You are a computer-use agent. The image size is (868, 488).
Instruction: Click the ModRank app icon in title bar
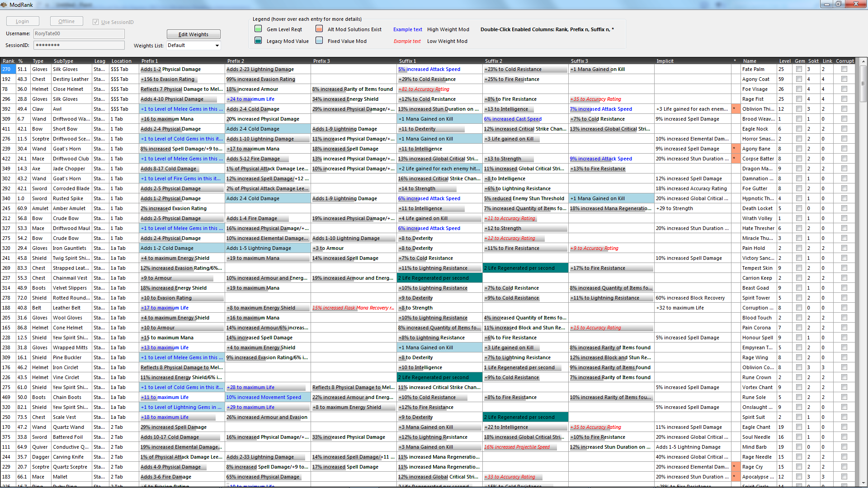click(x=5, y=5)
